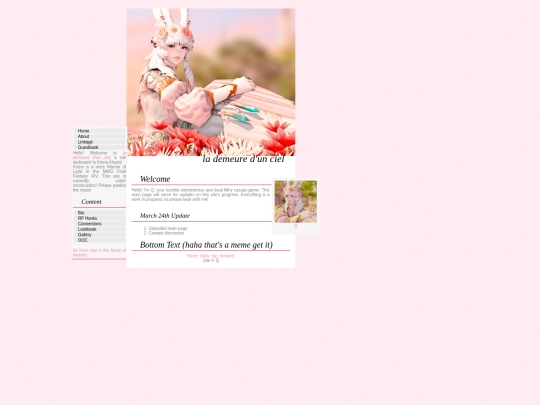
Task: Click the 'la demeure d'un ciel' site title
Action: pyautogui.click(x=243, y=159)
